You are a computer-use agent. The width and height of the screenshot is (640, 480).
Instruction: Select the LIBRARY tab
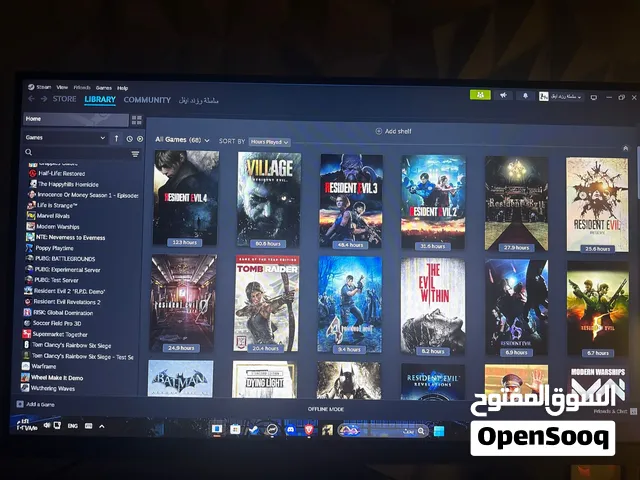point(100,100)
